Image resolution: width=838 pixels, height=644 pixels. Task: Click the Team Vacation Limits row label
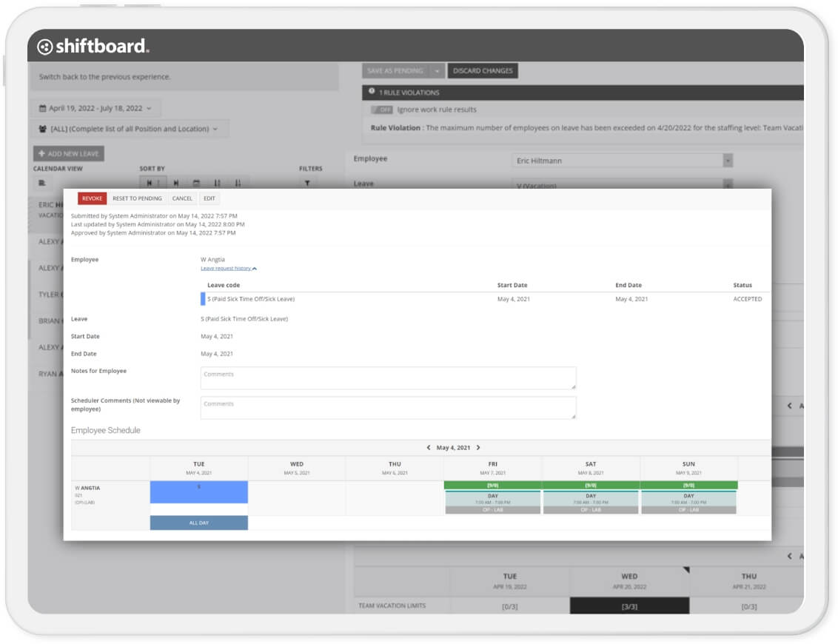tap(392, 606)
